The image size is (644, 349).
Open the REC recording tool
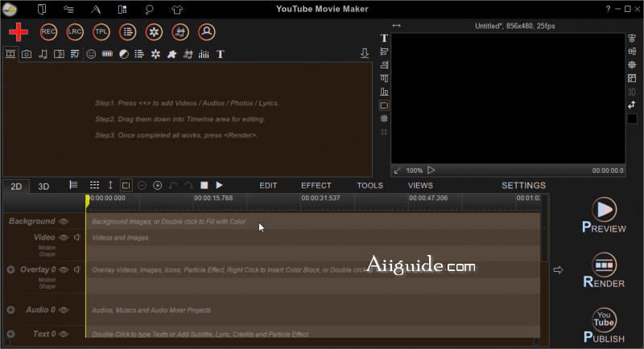[x=48, y=32]
